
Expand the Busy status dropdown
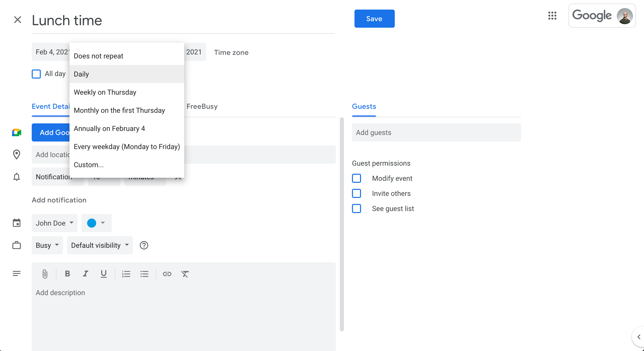pyautogui.click(x=47, y=245)
